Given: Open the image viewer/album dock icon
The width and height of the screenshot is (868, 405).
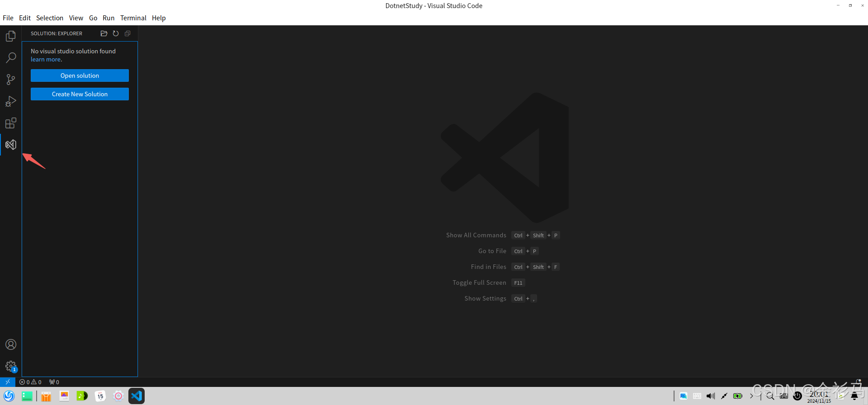Looking at the screenshot, I should [64, 396].
